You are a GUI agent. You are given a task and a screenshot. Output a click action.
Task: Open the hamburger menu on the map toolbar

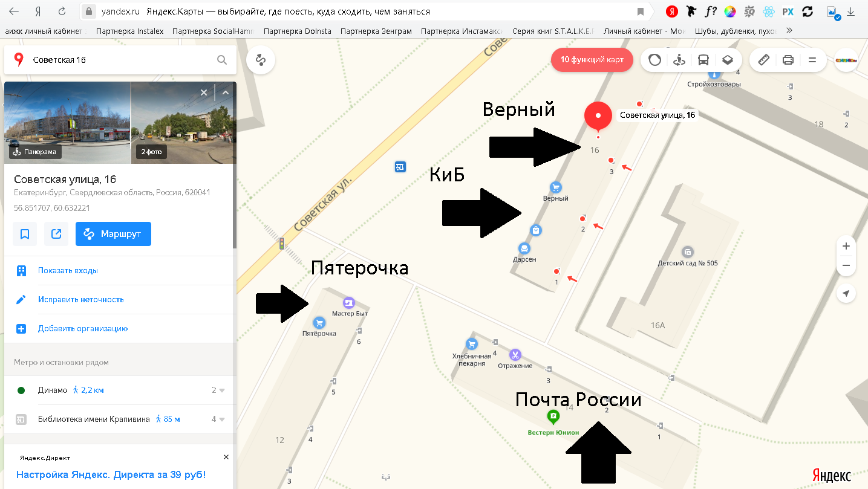pyautogui.click(x=812, y=60)
